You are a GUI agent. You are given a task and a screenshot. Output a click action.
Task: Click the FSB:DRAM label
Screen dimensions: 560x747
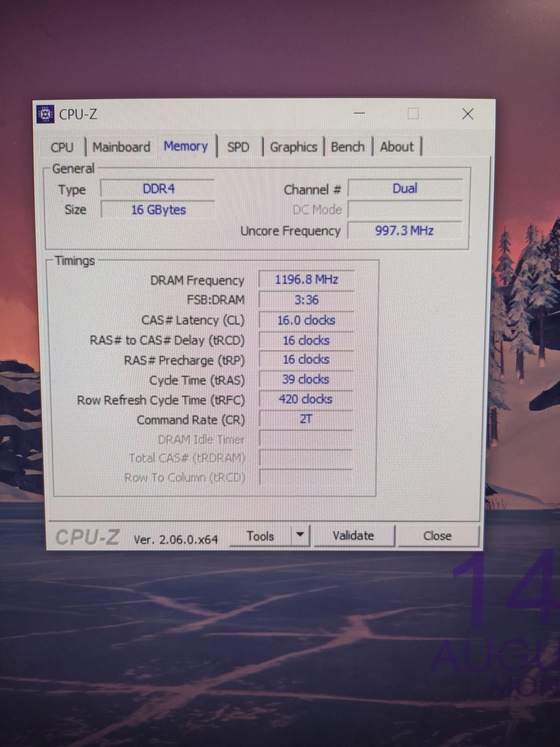pos(216,300)
